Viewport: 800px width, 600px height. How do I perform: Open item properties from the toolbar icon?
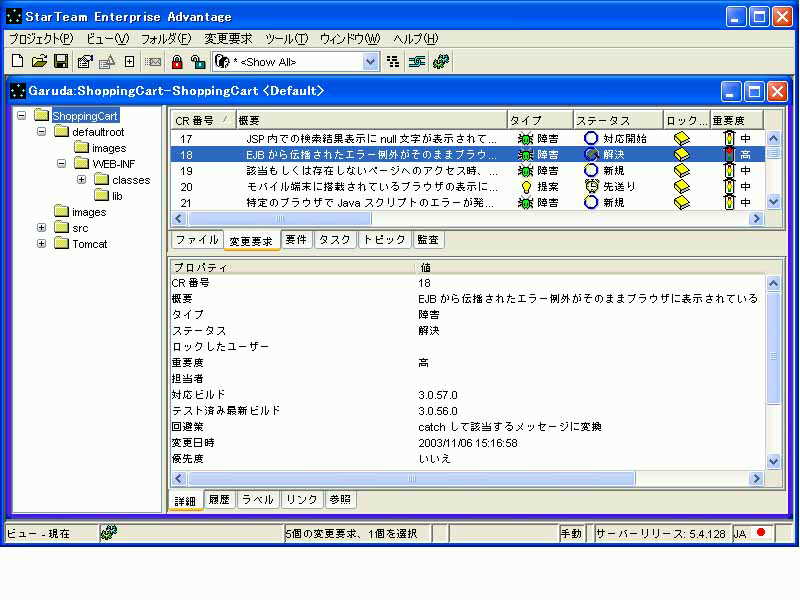tap(85, 62)
